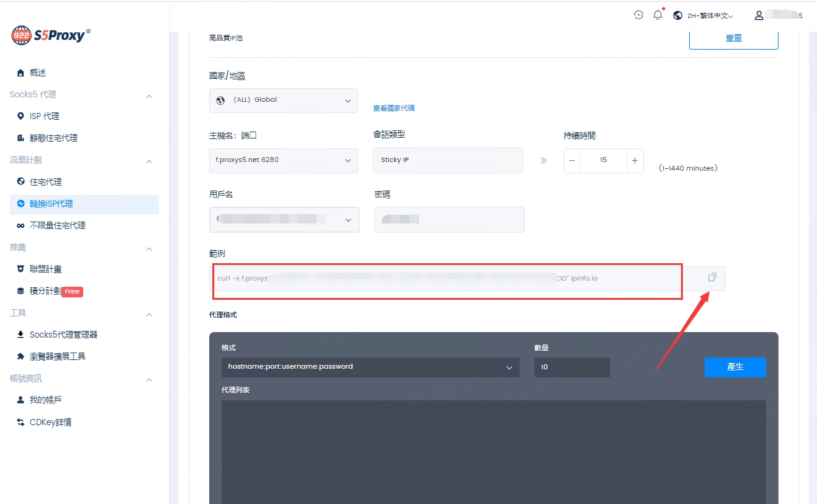Open the history clock icon

tap(638, 15)
